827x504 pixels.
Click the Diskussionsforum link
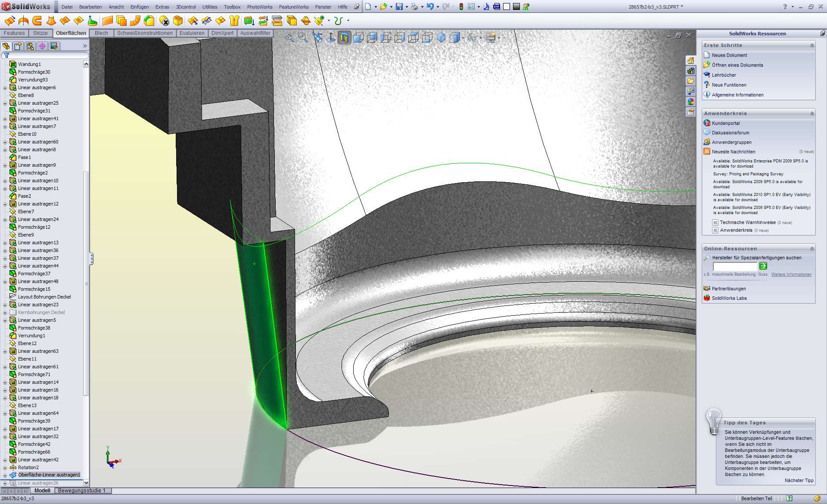730,133
